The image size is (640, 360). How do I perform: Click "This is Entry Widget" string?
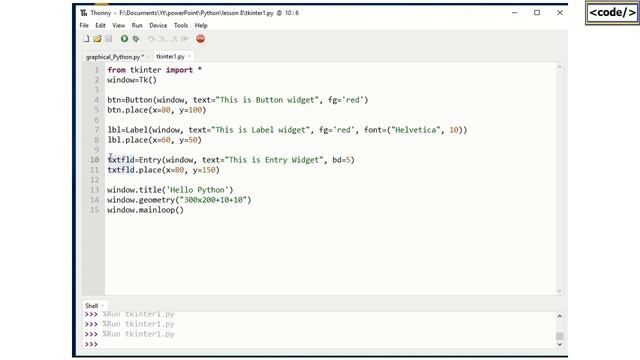[x=274, y=160]
